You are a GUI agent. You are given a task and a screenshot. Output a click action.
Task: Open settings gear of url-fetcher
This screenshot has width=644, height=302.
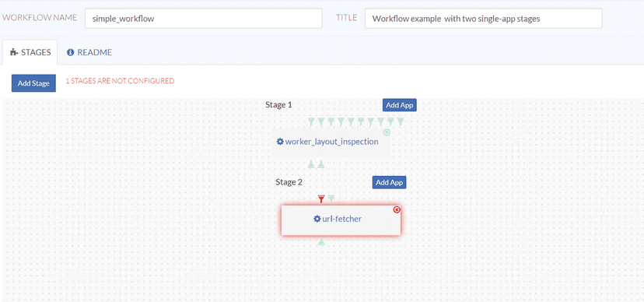[317, 219]
